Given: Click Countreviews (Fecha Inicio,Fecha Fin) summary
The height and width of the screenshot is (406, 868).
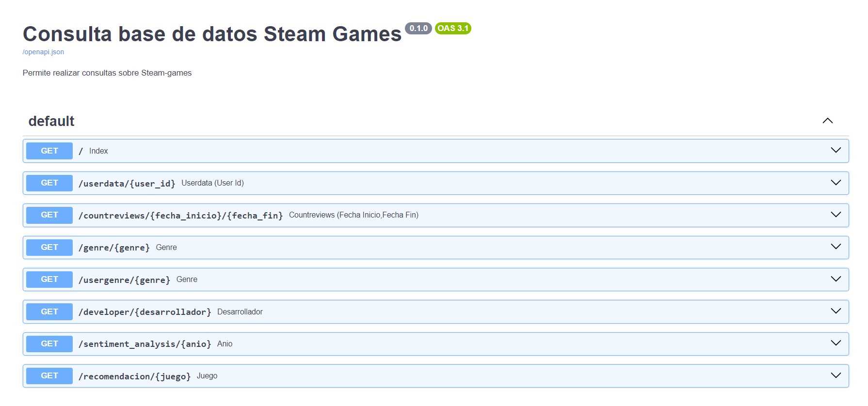Looking at the screenshot, I should coord(354,215).
